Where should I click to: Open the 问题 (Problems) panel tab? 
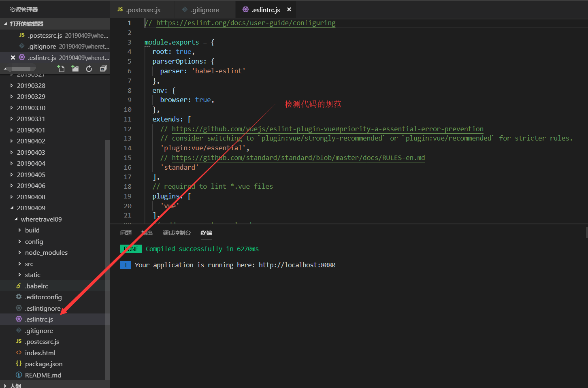[x=126, y=233]
